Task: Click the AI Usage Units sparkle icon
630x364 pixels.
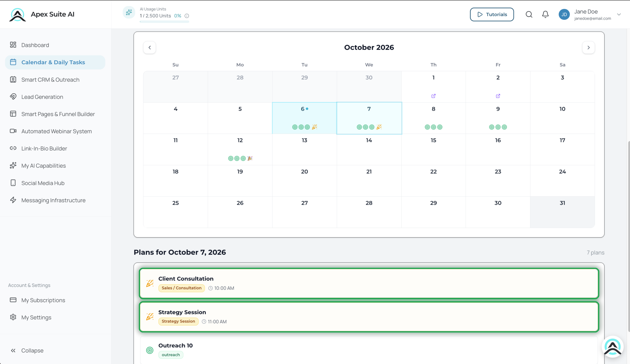Action: (x=129, y=12)
